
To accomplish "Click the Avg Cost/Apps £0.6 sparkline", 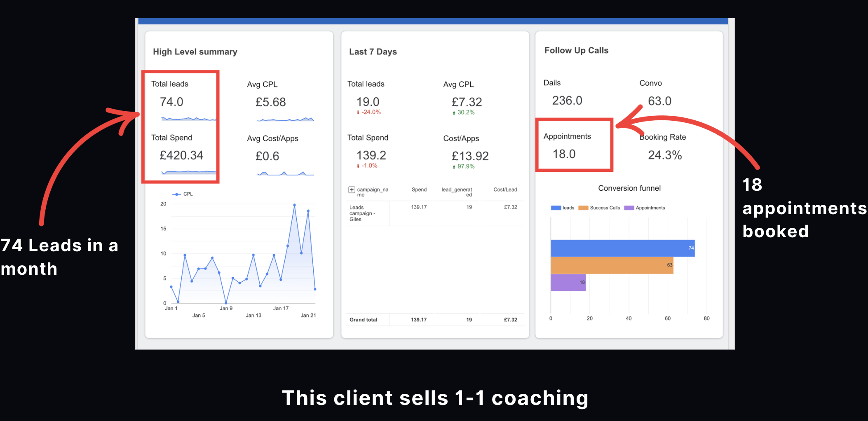I will [286, 173].
